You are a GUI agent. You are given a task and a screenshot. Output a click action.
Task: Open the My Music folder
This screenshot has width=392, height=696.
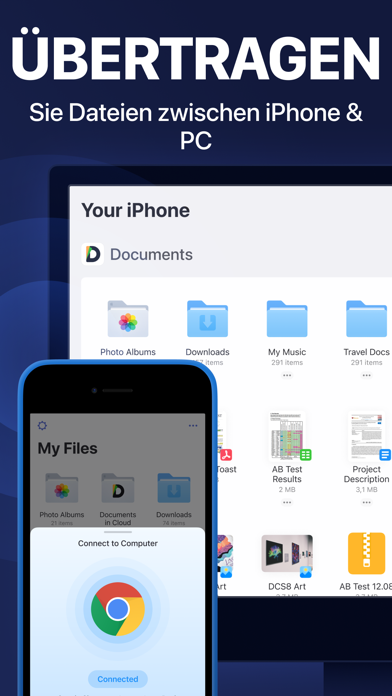(x=287, y=319)
